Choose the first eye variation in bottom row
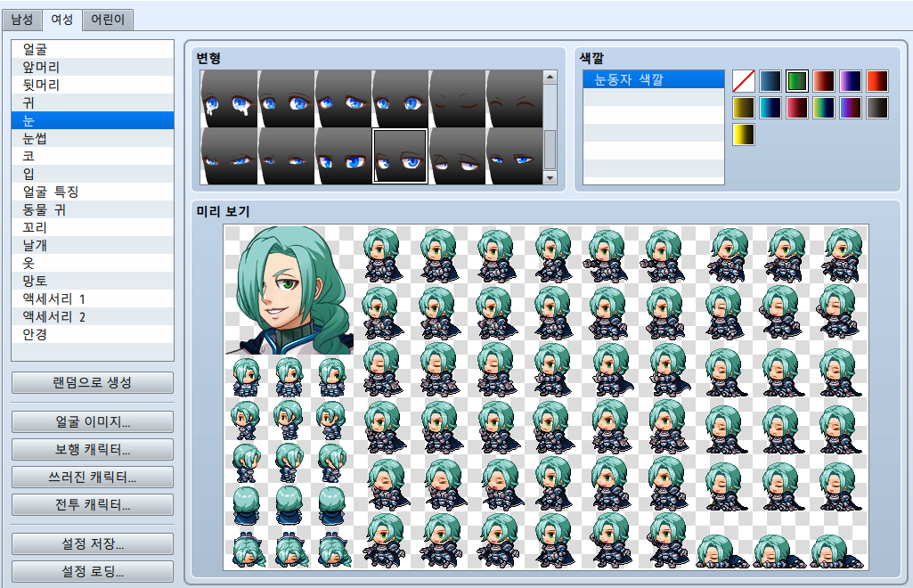Image resolution: width=913 pixels, height=588 pixels. click(229, 156)
